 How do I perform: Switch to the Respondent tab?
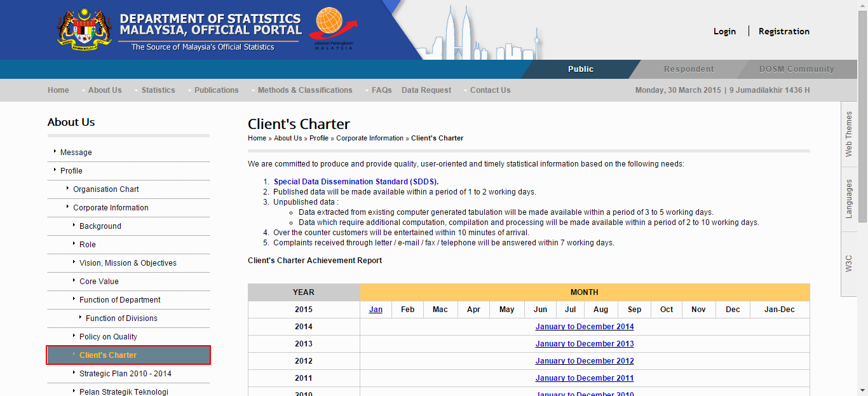[689, 69]
